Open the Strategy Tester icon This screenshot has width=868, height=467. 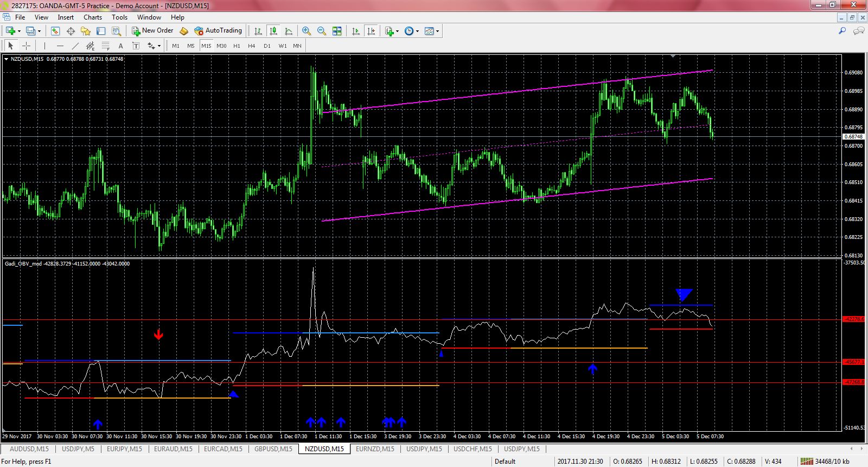(116, 31)
